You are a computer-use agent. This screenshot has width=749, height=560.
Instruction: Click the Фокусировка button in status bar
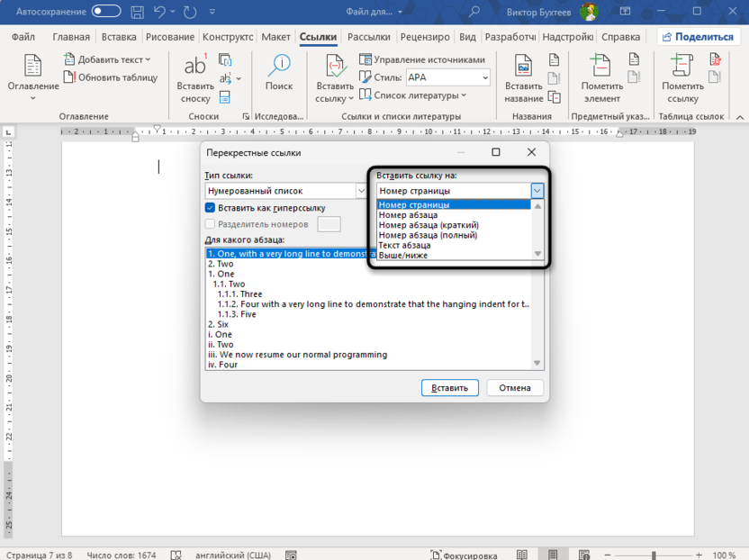click(464, 555)
